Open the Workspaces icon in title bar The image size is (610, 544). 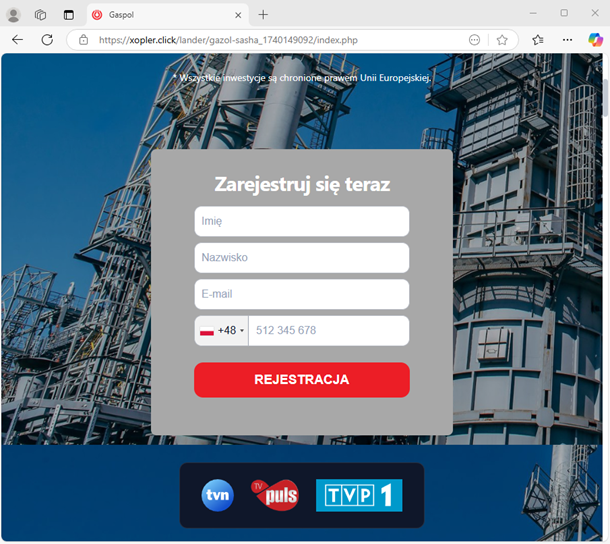click(x=41, y=15)
